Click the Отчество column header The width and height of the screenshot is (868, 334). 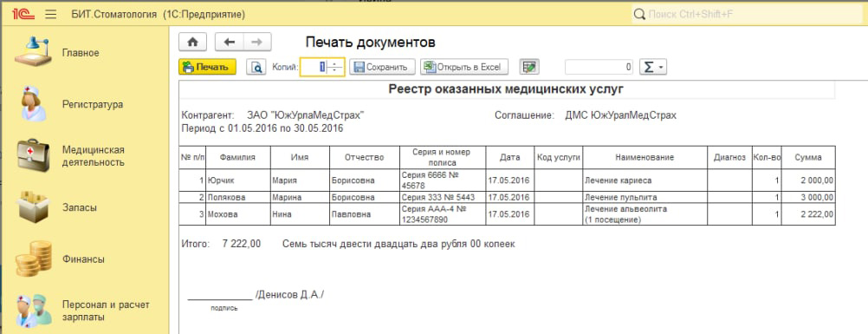click(364, 158)
